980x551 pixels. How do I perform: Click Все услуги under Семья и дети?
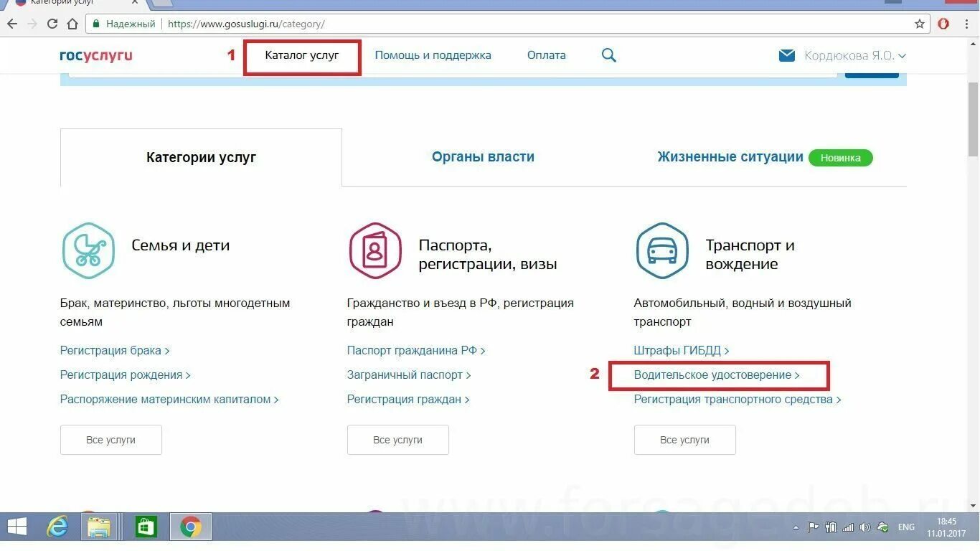111,440
